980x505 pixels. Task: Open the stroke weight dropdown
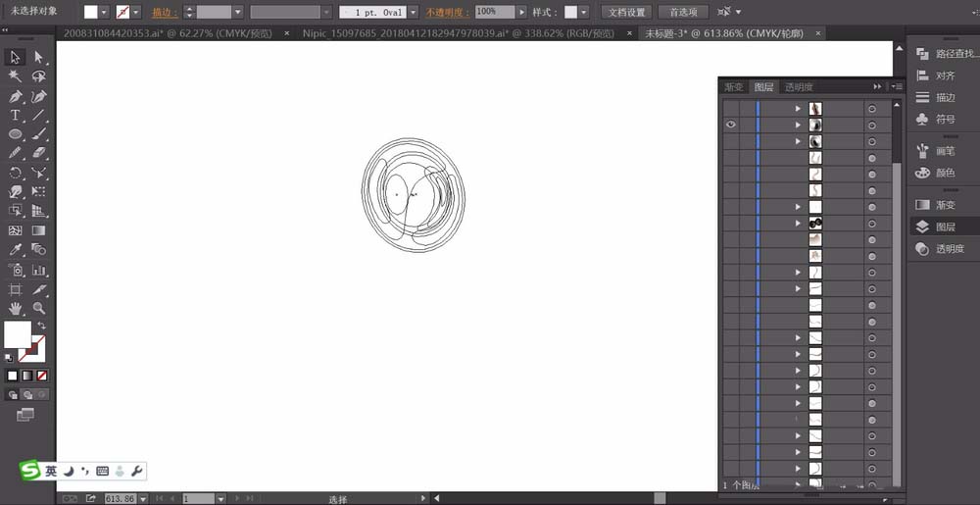coord(237,12)
